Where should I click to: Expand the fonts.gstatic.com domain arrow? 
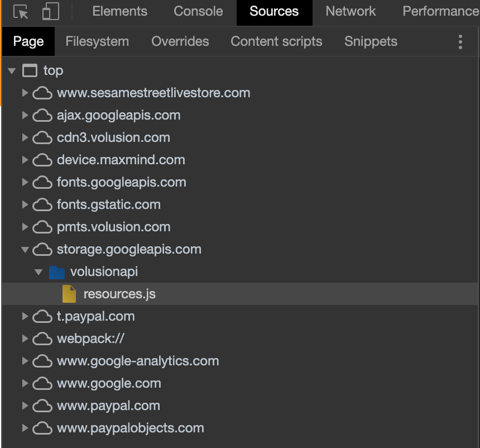click(x=25, y=204)
